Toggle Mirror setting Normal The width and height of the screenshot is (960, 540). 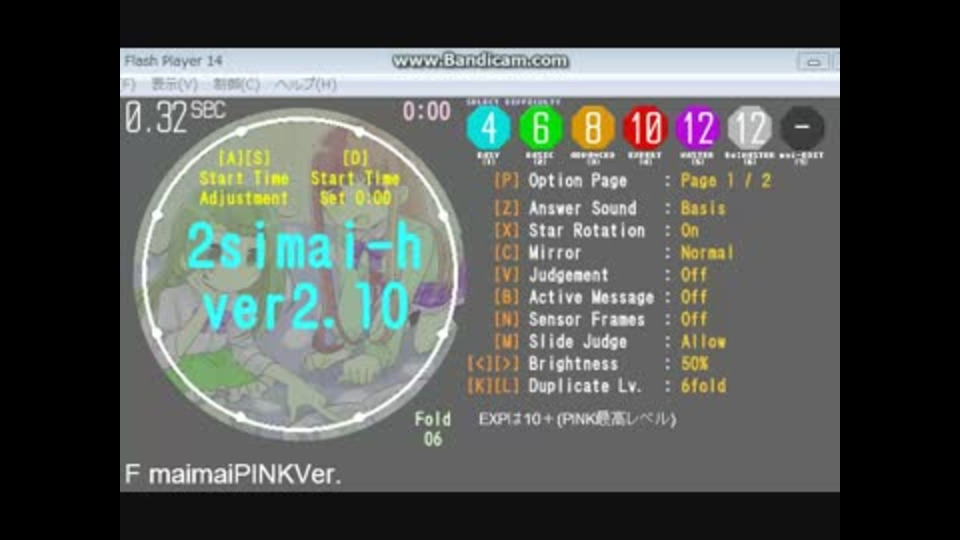tap(707, 252)
